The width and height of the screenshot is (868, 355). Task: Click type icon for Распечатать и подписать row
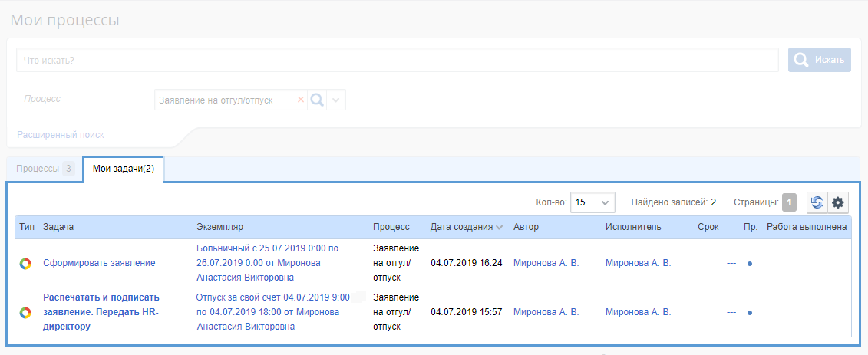pyautogui.click(x=25, y=312)
